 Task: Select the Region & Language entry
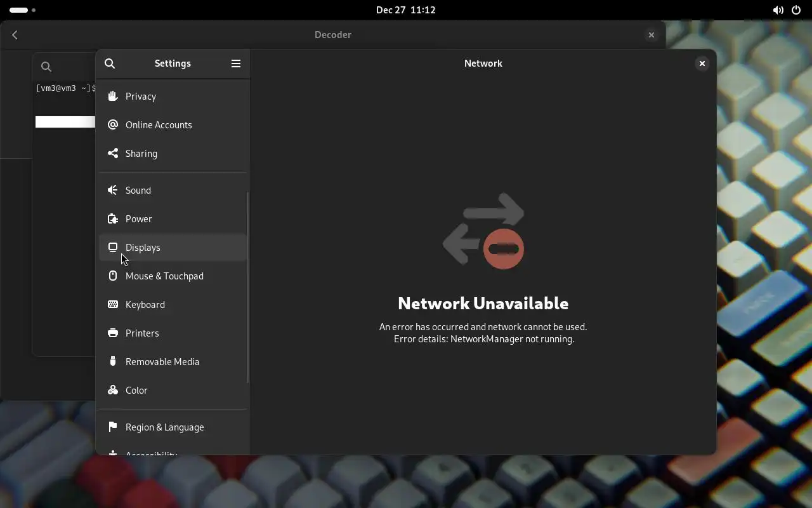(173, 427)
